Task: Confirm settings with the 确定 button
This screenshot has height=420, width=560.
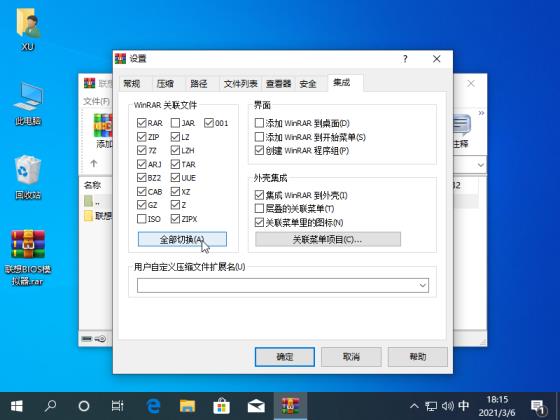Action: coord(285,357)
